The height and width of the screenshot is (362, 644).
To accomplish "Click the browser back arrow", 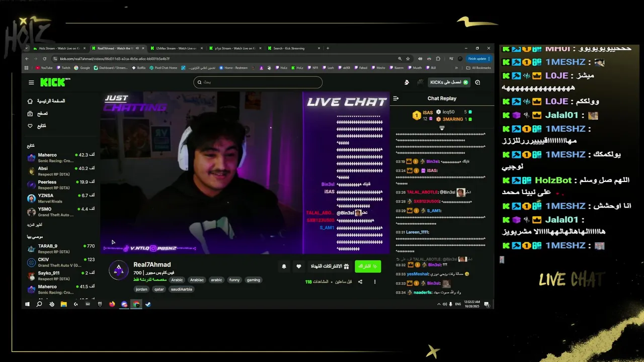I will pos(27,59).
